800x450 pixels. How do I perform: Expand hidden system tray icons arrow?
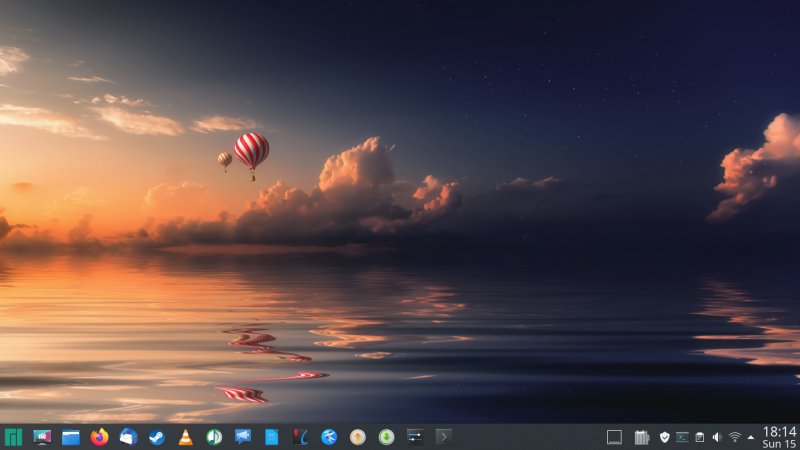click(x=751, y=437)
